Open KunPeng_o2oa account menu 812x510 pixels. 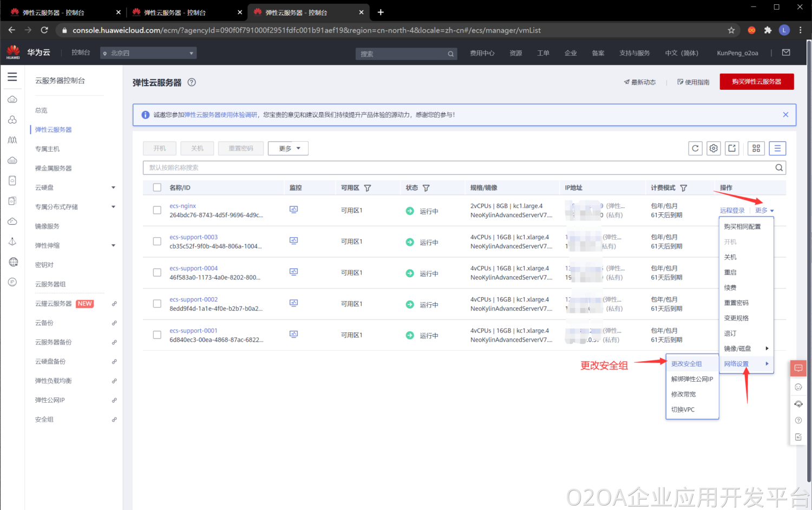(737, 53)
